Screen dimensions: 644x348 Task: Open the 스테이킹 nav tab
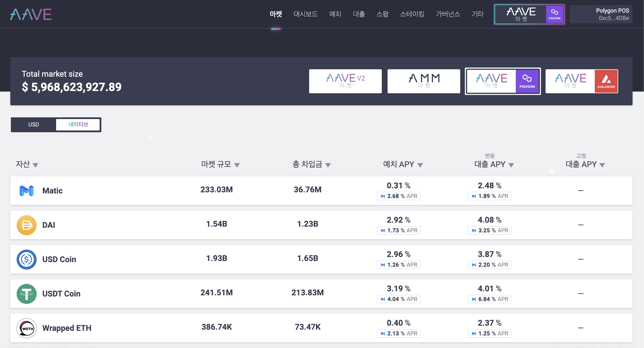(x=412, y=14)
